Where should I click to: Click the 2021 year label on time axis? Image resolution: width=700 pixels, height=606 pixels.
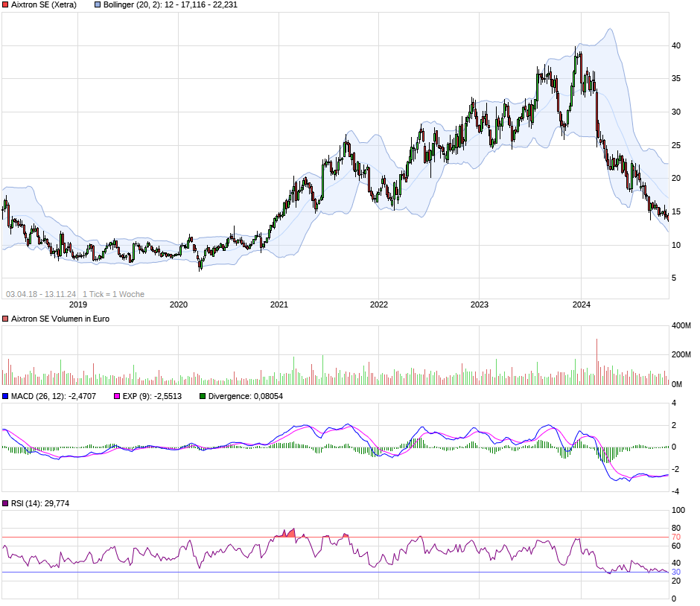coord(279,304)
